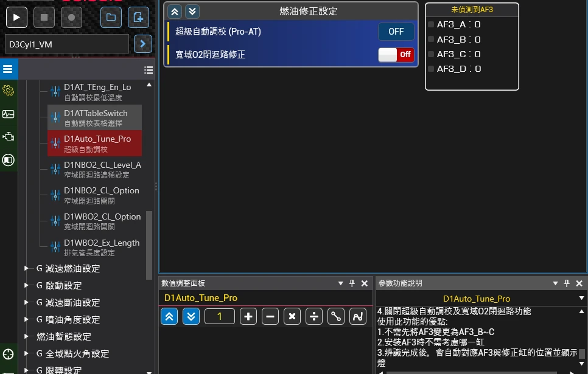Open the engine icon sidebar tab
Image resolution: width=588 pixels, height=374 pixels.
[x=9, y=137]
